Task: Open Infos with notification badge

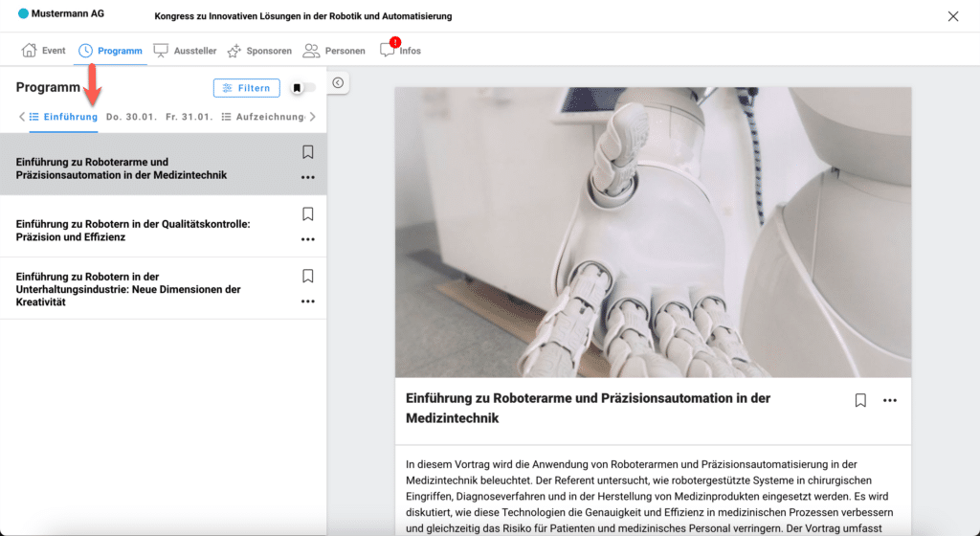Action: tap(400, 51)
